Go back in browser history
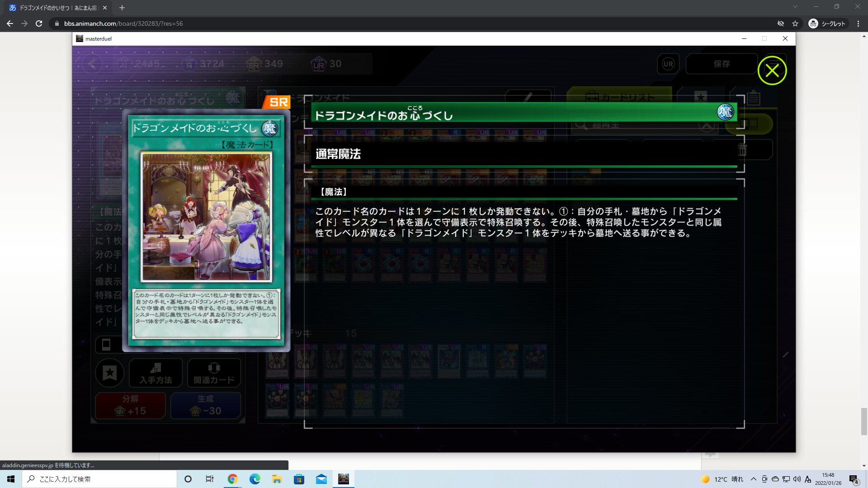This screenshot has height=488, width=868. coord(10,23)
